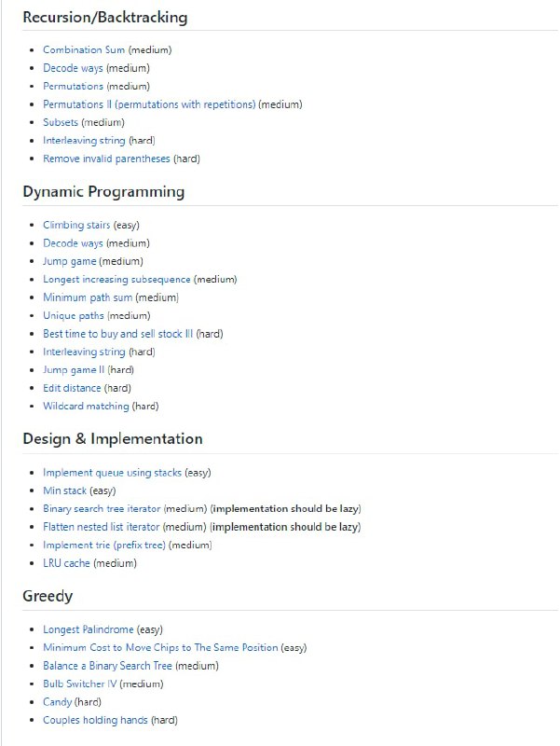Screen dimensions: 560x746
Task: Go to the LRU cache problem
Action: tap(66, 563)
